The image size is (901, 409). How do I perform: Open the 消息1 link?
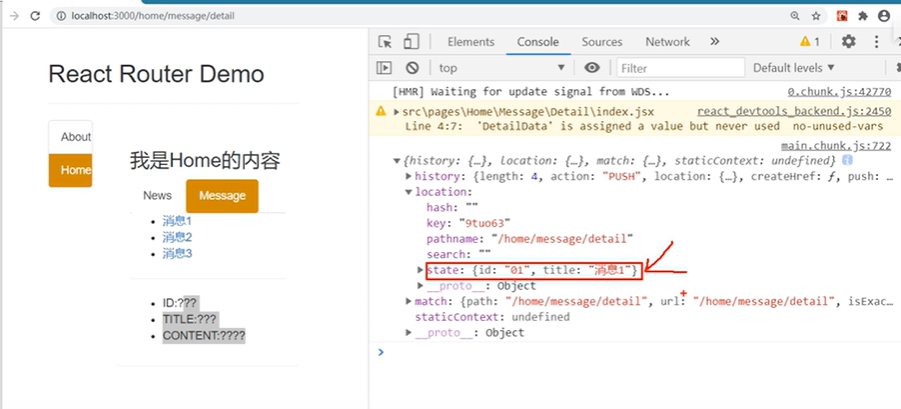click(x=177, y=221)
